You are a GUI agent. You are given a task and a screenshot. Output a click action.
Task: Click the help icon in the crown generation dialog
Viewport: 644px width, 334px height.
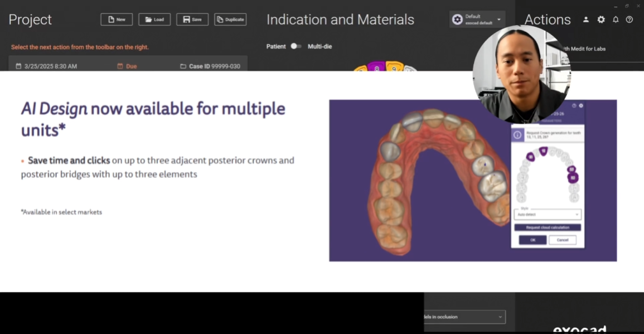(574, 105)
